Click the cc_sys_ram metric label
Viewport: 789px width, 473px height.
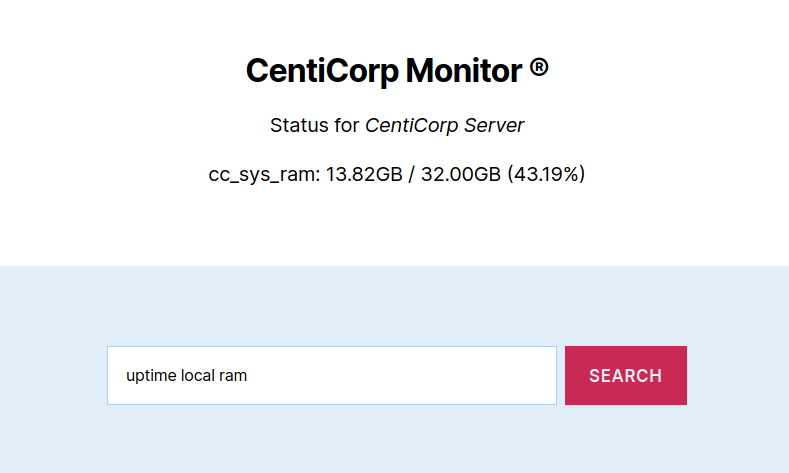point(264,175)
